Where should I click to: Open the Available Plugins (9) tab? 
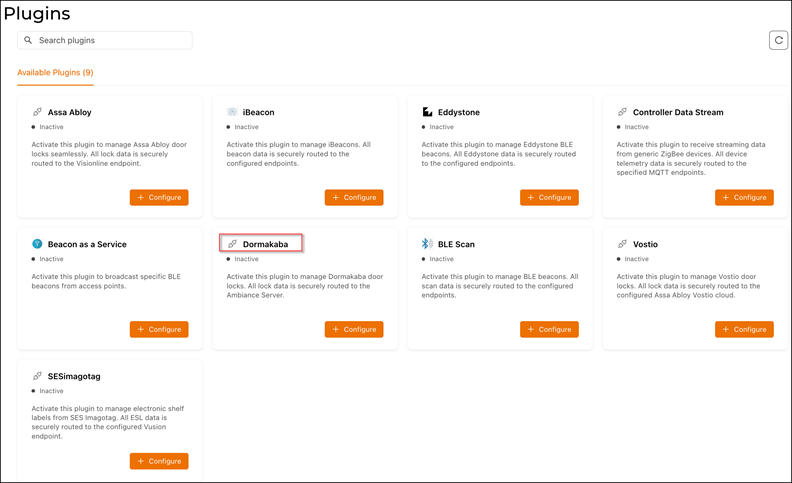55,73
